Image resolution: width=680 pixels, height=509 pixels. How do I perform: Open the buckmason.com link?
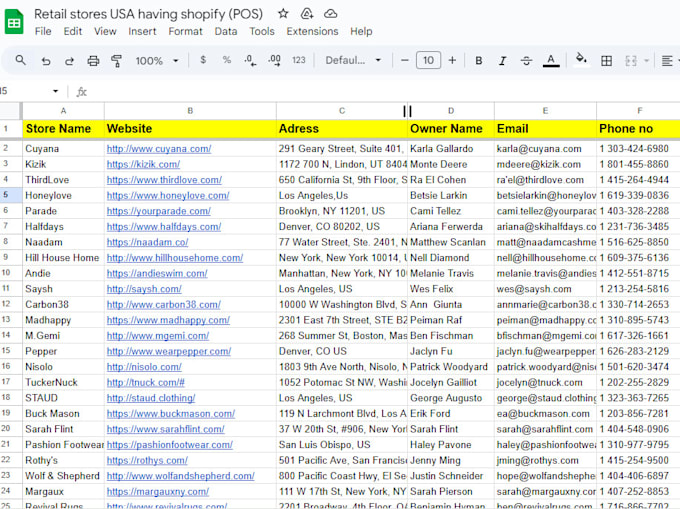(x=171, y=414)
